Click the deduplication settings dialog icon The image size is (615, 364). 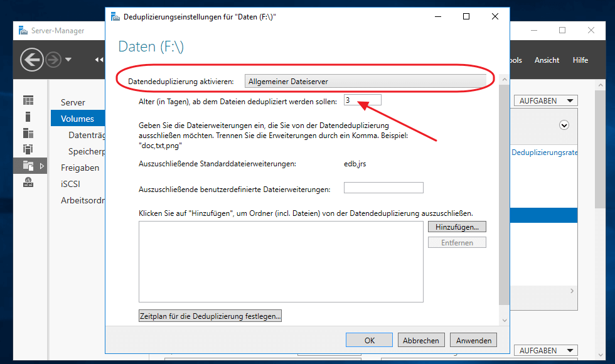[x=115, y=16]
